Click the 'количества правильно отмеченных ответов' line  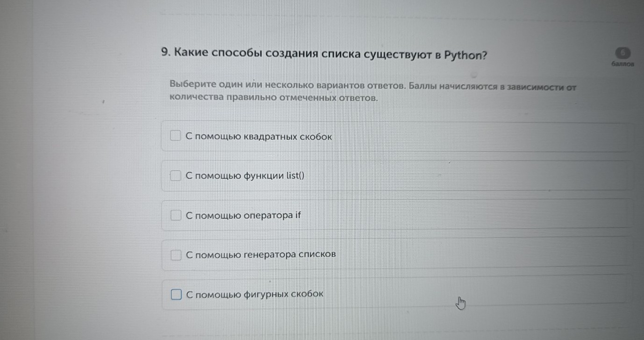coord(273,98)
